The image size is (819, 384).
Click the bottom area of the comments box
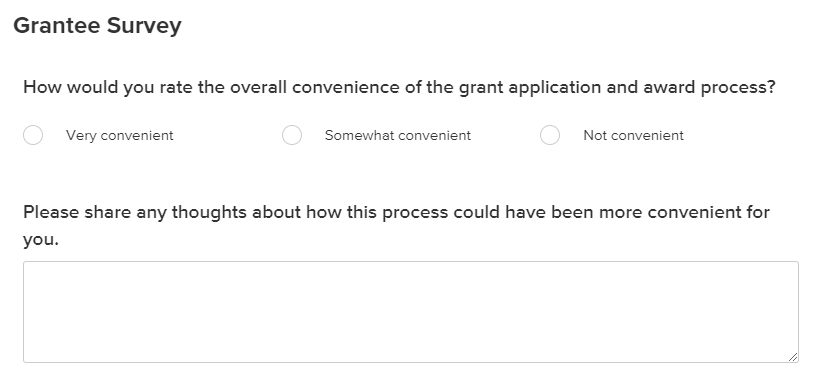411,351
